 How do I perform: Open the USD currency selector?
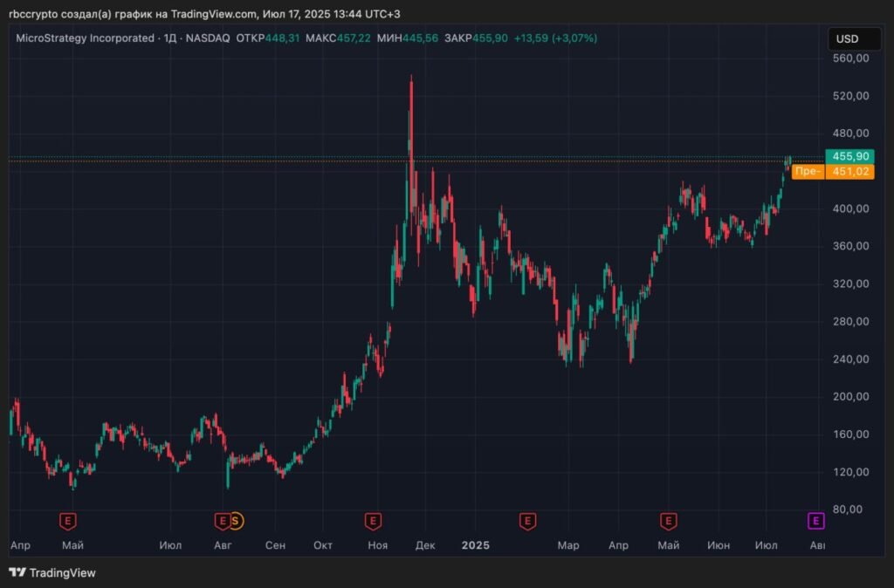(x=854, y=38)
